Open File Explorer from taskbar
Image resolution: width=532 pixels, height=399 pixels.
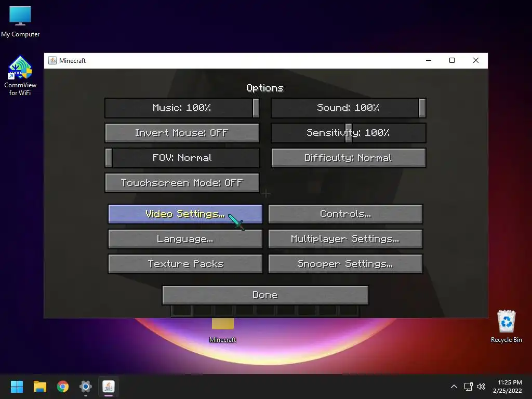click(39, 387)
